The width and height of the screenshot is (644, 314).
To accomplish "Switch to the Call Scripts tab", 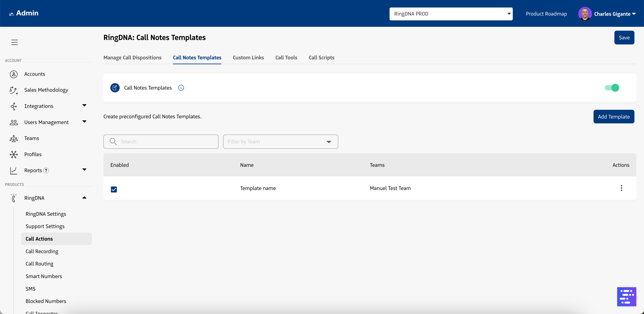I will [x=321, y=58].
